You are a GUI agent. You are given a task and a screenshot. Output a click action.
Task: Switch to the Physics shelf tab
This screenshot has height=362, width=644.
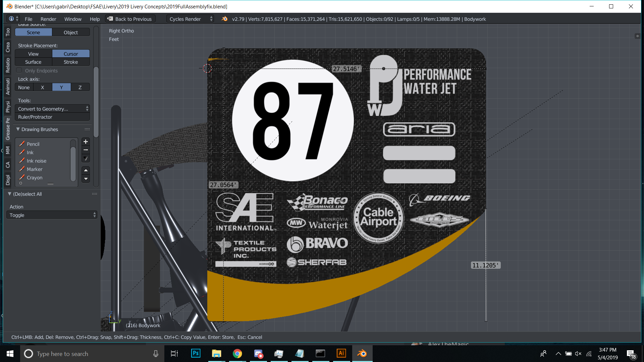pyautogui.click(x=8, y=107)
